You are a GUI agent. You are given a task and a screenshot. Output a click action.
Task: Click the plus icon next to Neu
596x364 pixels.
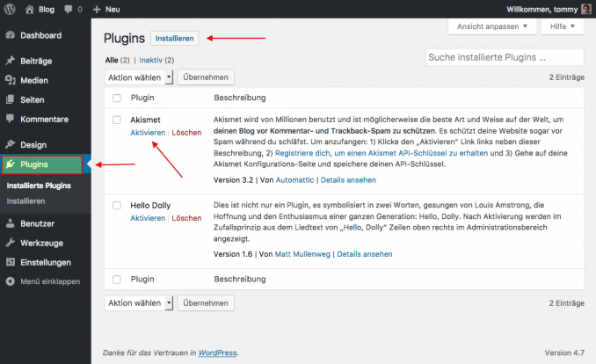tap(97, 10)
